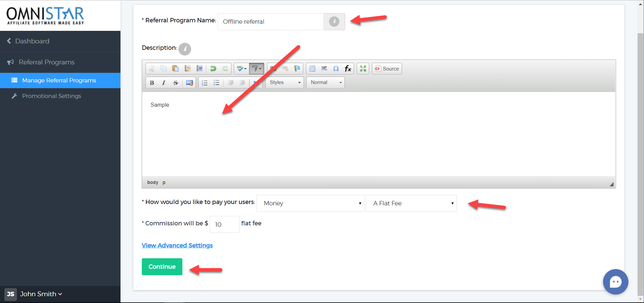Switch editor to Source view

coord(387,69)
